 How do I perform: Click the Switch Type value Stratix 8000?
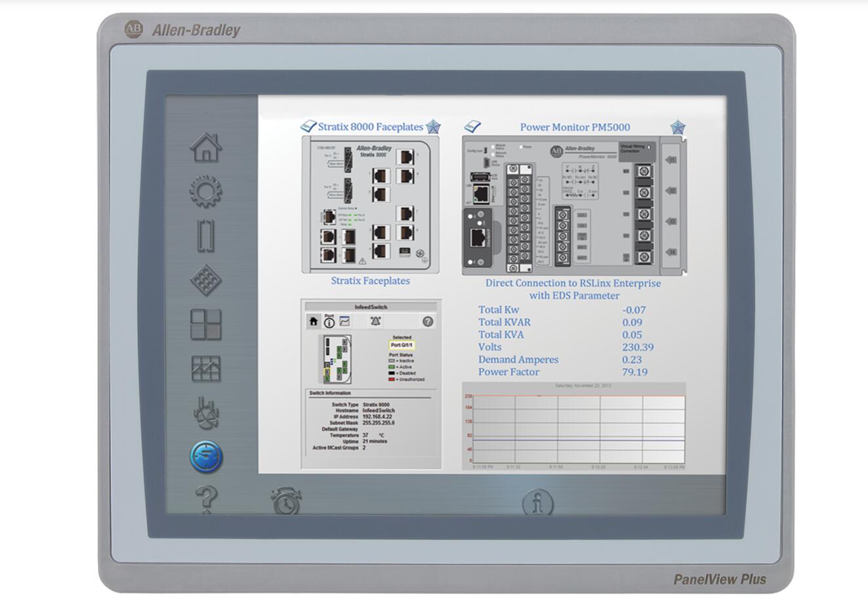tap(376, 405)
